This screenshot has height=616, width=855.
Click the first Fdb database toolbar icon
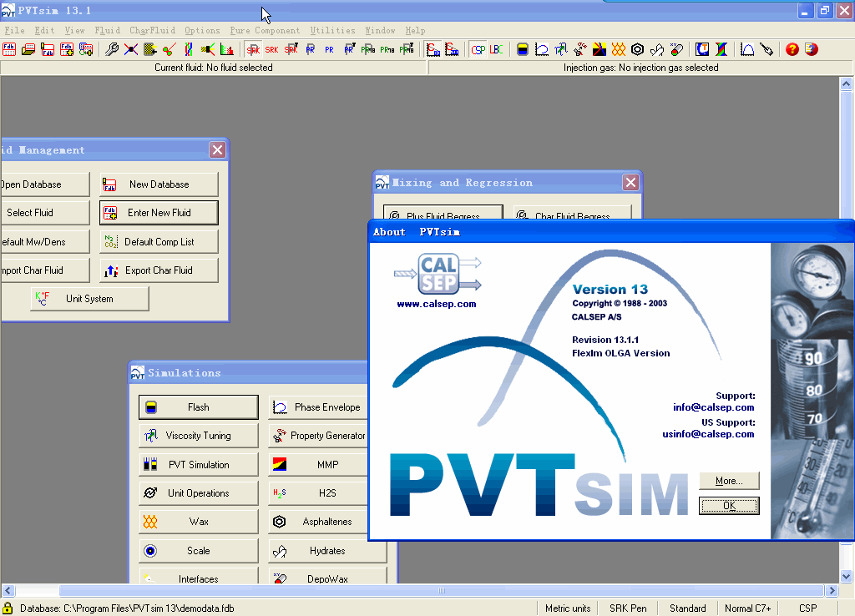[x=9, y=49]
